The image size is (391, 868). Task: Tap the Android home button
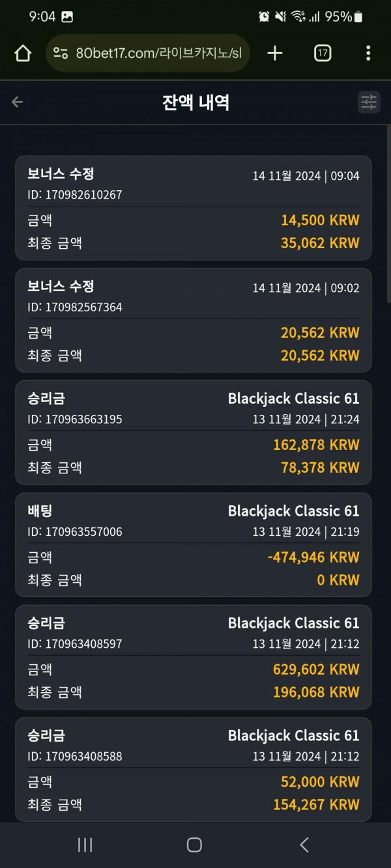[194, 845]
